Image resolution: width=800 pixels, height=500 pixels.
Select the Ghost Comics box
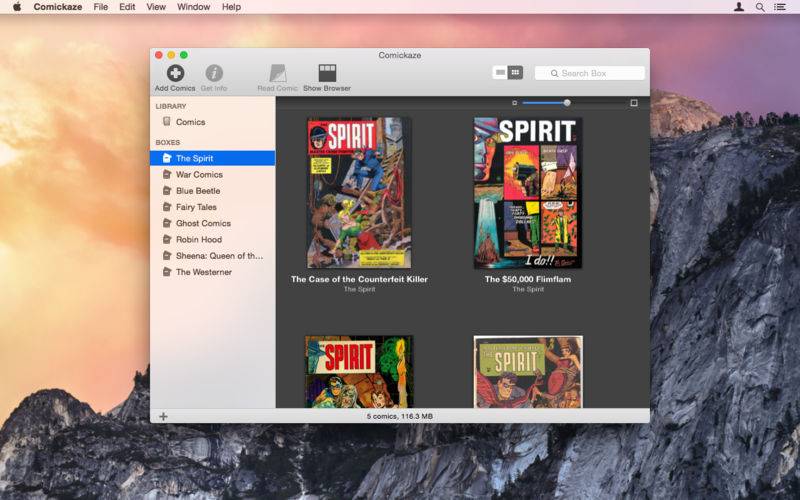tap(203, 223)
